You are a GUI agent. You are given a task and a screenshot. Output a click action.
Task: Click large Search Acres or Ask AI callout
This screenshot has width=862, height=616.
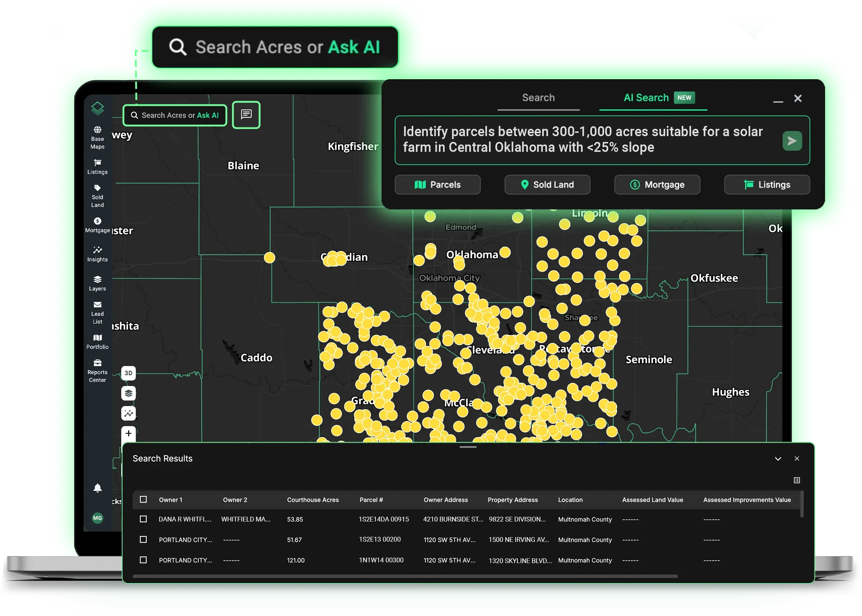pos(275,47)
